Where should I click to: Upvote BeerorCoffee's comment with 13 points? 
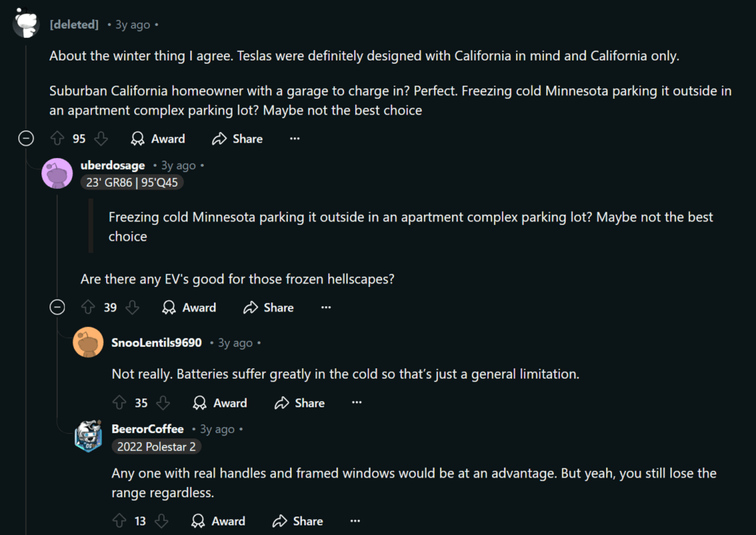click(119, 520)
